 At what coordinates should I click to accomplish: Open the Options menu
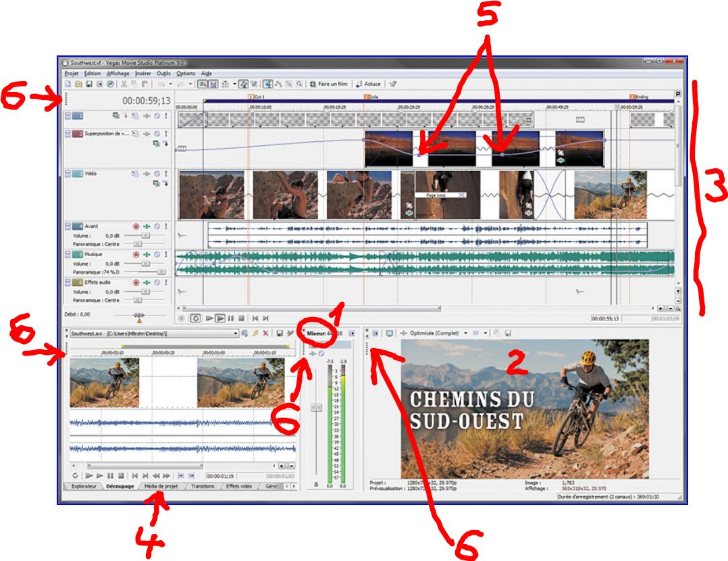[186, 74]
